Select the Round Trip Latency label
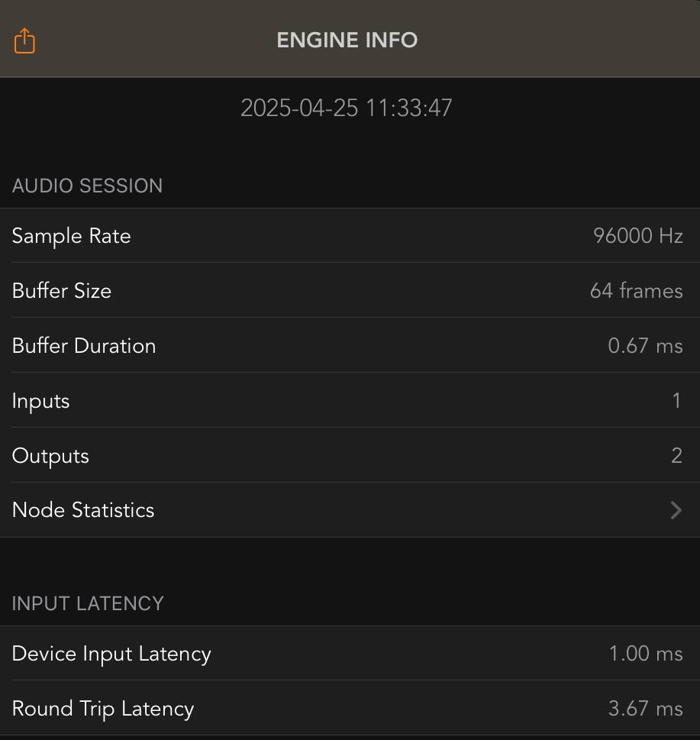 tap(103, 709)
